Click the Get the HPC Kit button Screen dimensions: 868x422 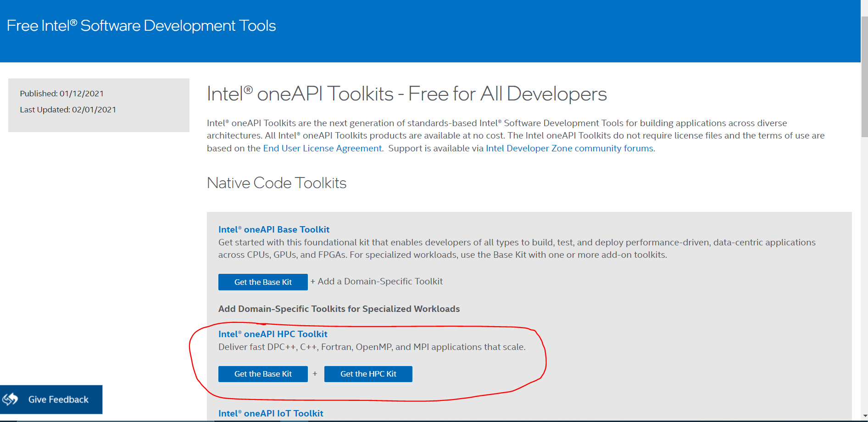click(x=368, y=374)
